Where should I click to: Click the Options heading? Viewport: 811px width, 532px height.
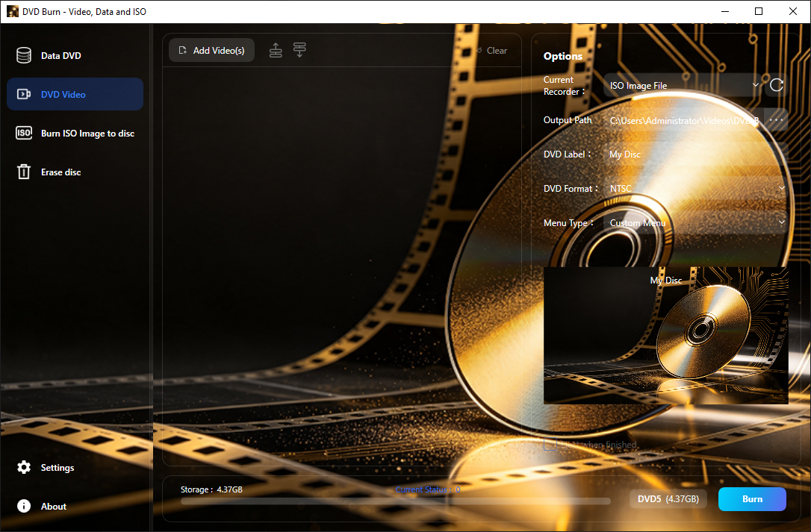pos(563,56)
